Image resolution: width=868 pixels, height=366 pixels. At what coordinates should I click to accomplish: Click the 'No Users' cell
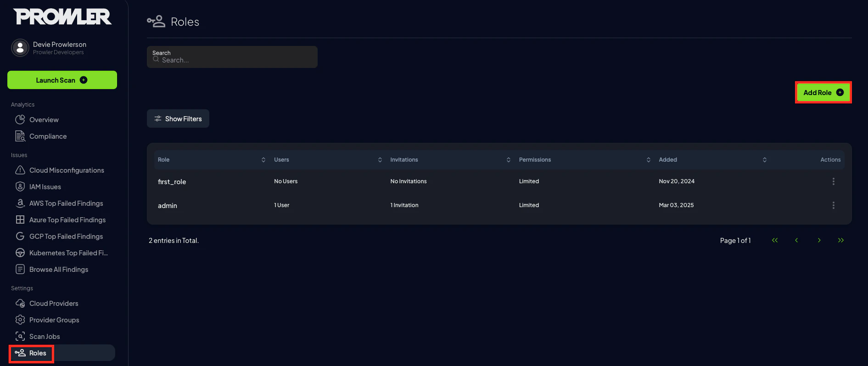286,181
